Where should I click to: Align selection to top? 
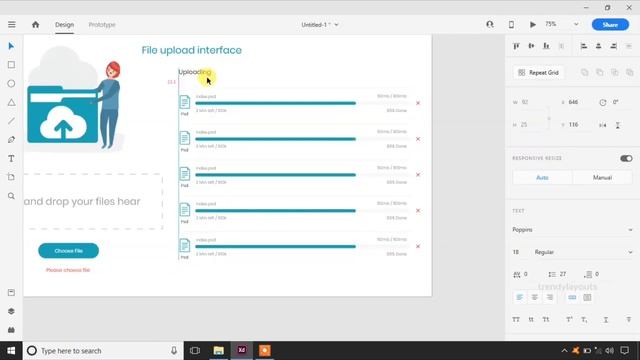(x=516, y=46)
